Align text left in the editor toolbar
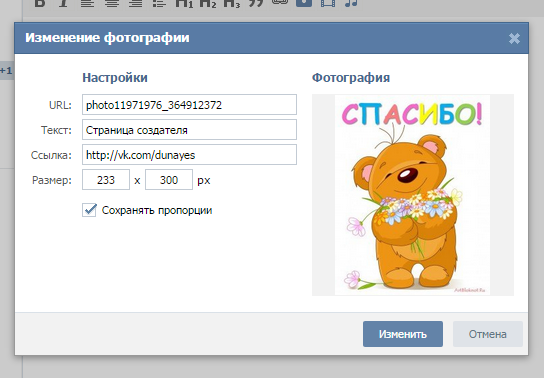Screen dimensions: 544x378 (87, 3)
